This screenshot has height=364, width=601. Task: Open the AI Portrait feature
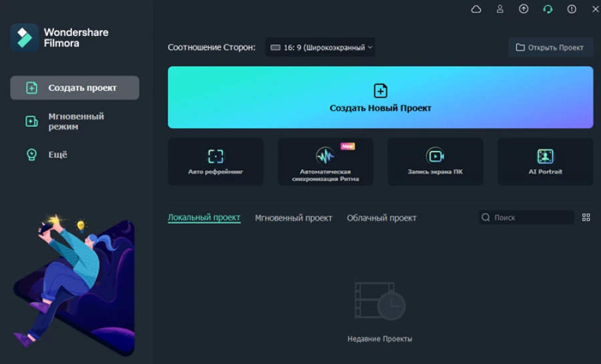(x=545, y=162)
